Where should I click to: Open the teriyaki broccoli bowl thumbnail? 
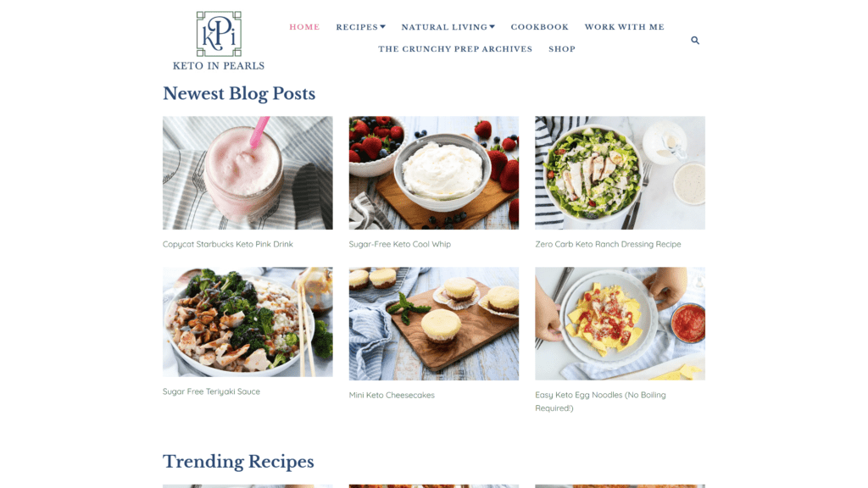pyautogui.click(x=248, y=322)
